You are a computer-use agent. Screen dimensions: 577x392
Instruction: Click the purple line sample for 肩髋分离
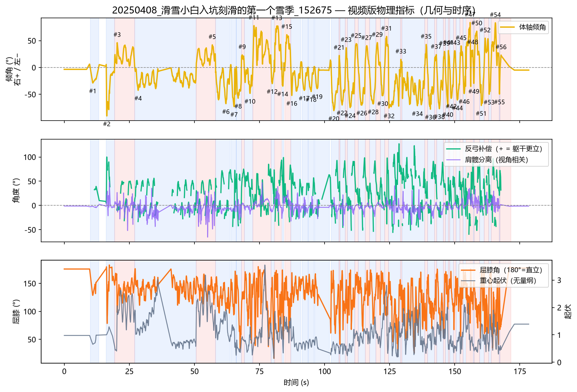pyautogui.click(x=453, y=160)
